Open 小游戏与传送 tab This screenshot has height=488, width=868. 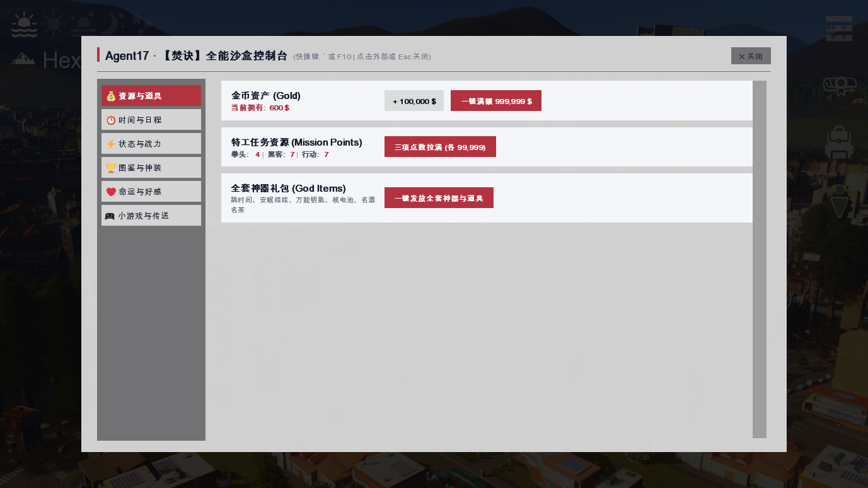tap(151, 216)
